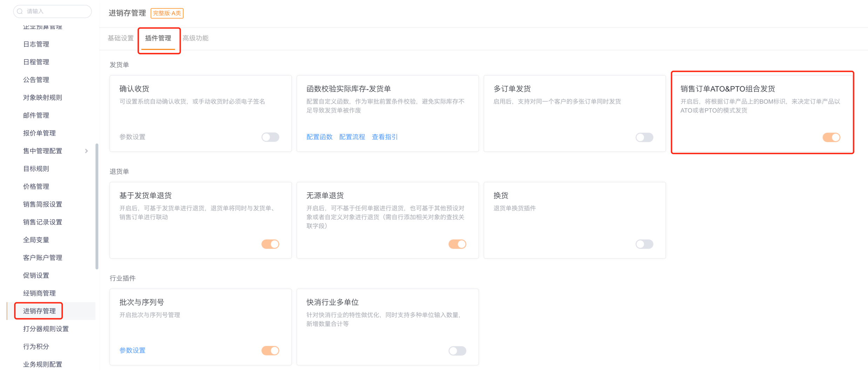Switch to the 基础设置 tab
Screen dimensions: 868x380
coord(121,38)
